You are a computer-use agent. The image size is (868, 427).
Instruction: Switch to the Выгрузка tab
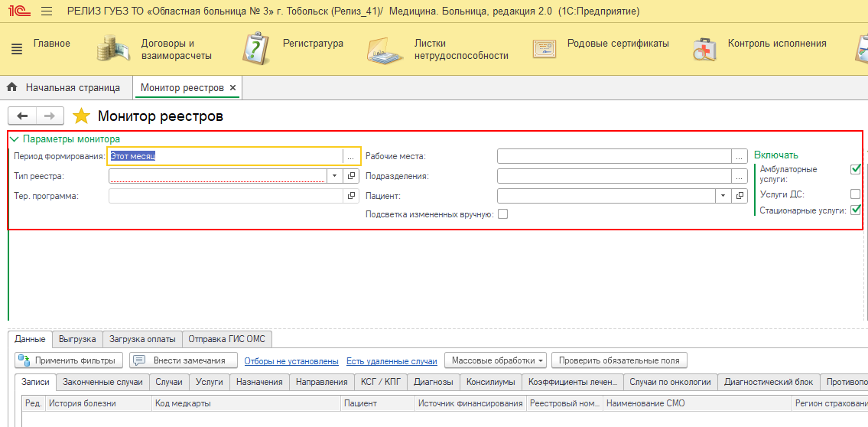click(77, 339)
